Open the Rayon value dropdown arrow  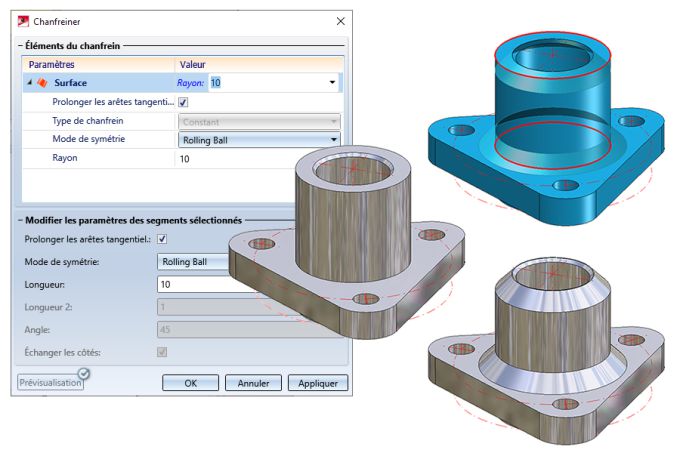333,83
